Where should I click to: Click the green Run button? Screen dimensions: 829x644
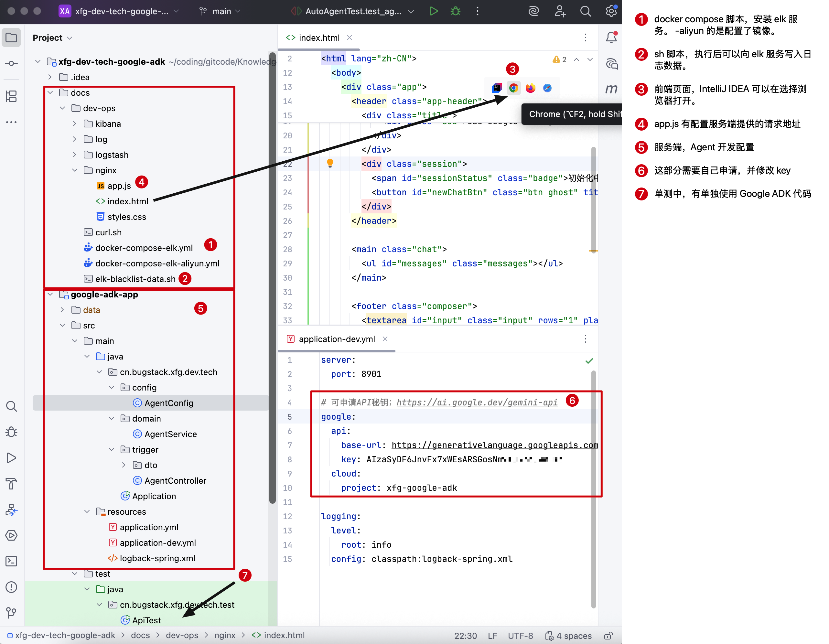[433, 11]
